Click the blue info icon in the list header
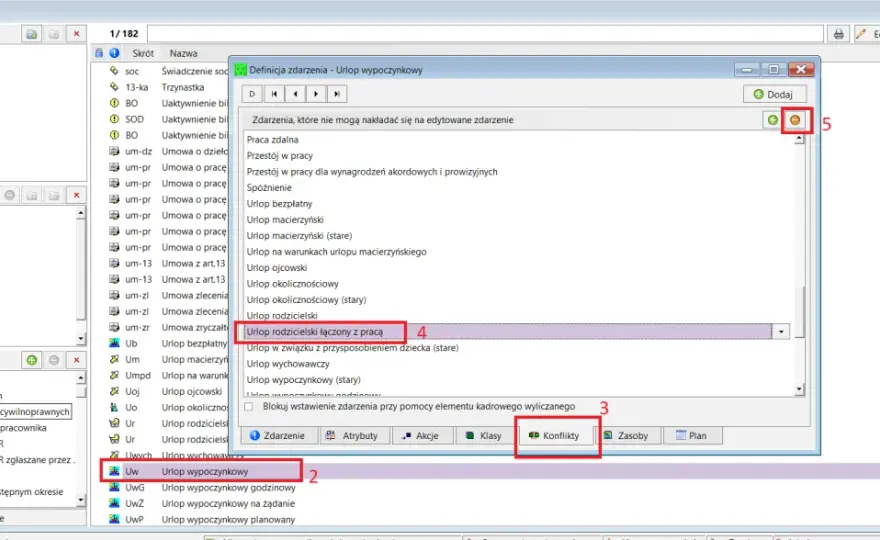 pos(114,53)
